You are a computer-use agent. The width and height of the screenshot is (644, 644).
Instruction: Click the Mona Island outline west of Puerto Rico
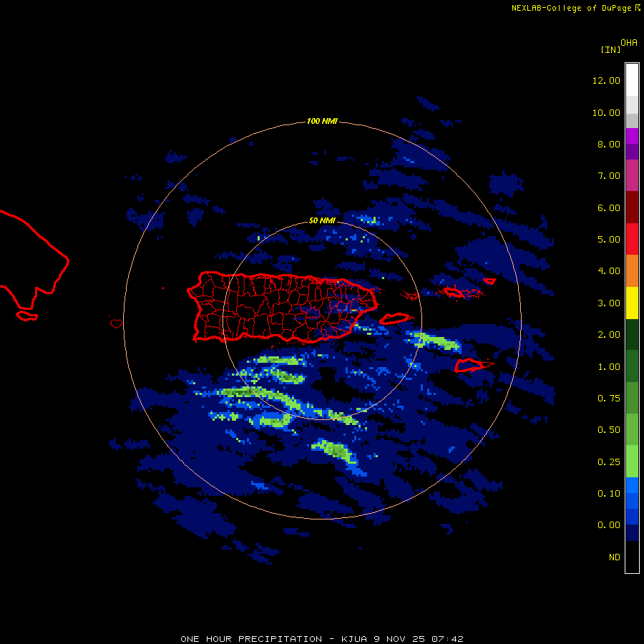click(x=116, y=323)
